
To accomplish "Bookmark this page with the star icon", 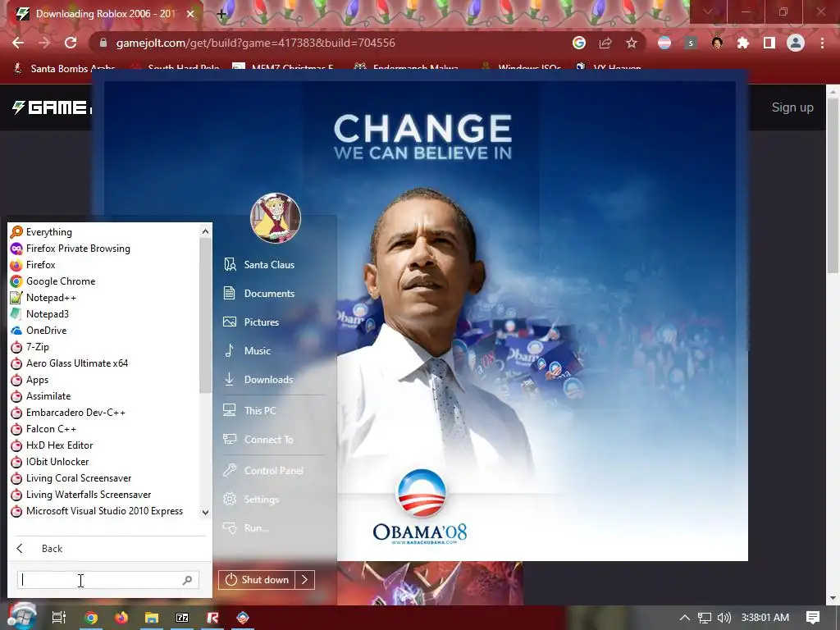I will pos(632,43).
